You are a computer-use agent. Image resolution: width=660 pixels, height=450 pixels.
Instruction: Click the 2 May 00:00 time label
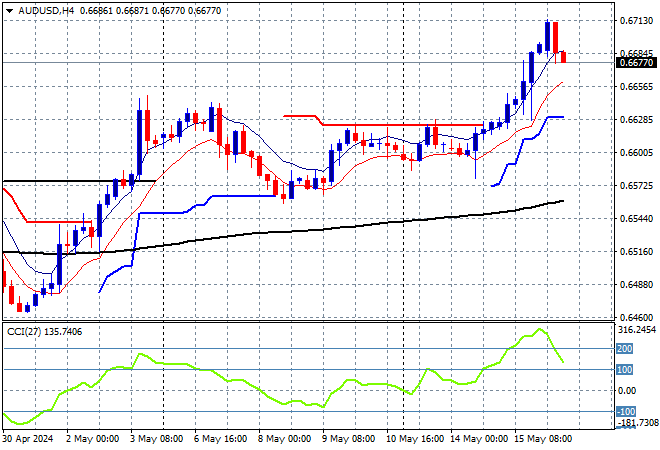click(92, 439)
